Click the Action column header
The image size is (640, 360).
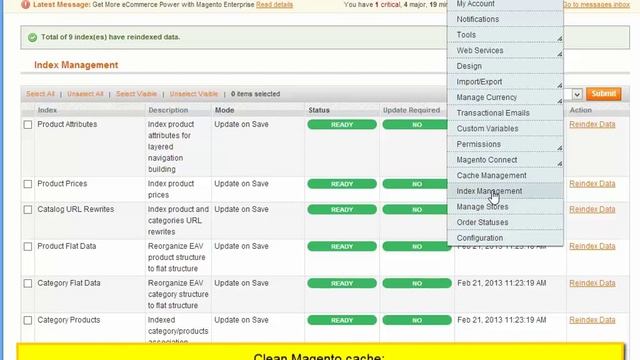[580, 110]
